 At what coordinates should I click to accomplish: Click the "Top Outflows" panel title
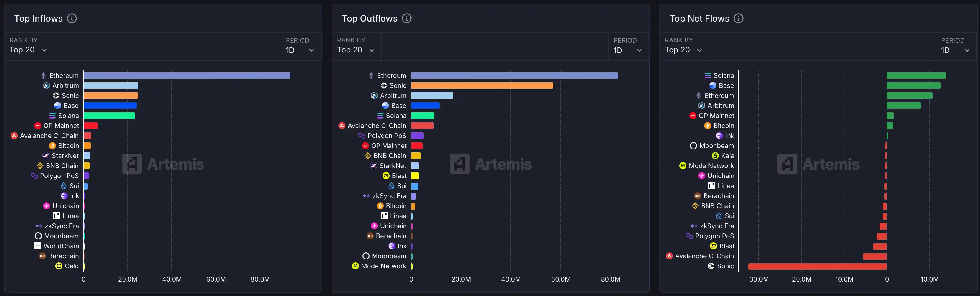tap(369, 18)
